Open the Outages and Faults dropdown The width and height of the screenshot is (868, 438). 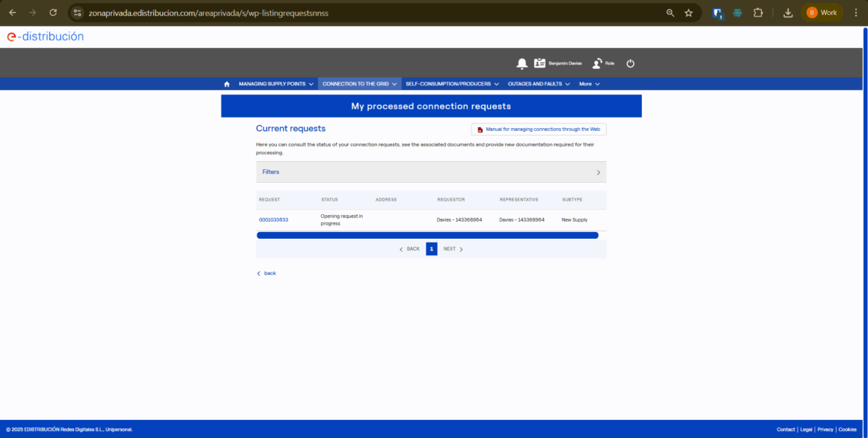coord(539,84)
